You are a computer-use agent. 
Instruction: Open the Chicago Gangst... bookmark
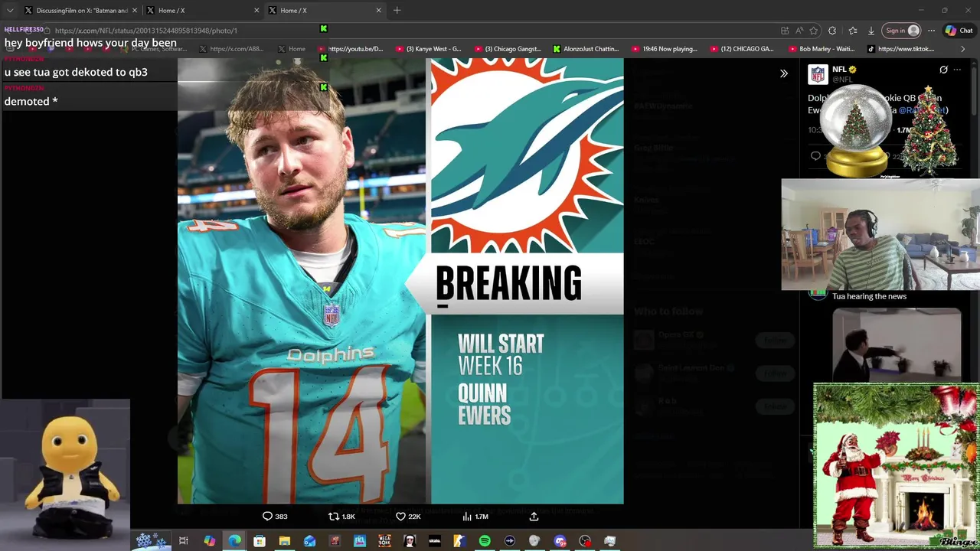[x=507, y=49]
